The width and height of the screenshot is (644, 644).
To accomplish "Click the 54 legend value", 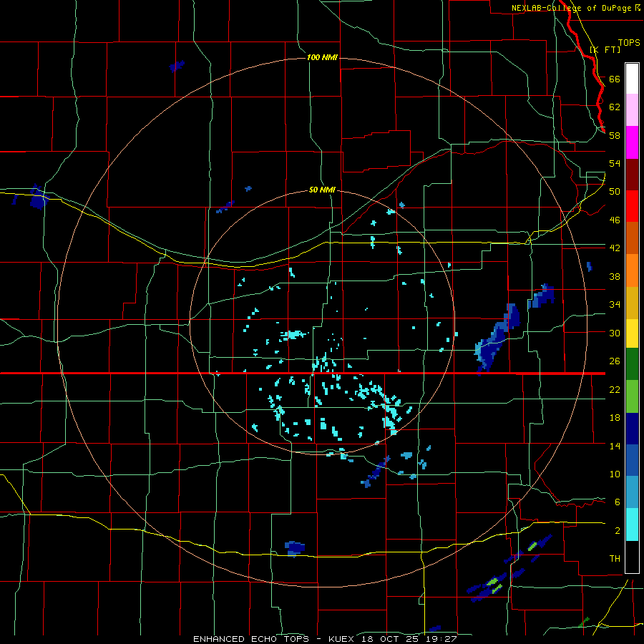I will 615,163.
